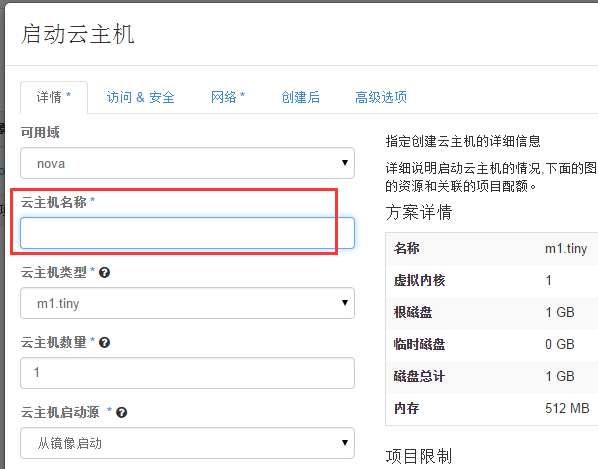The height and width of the screenshot is (469, 598).
Task: Open the 高级选项 tab
Action: (x=381, y=97)
